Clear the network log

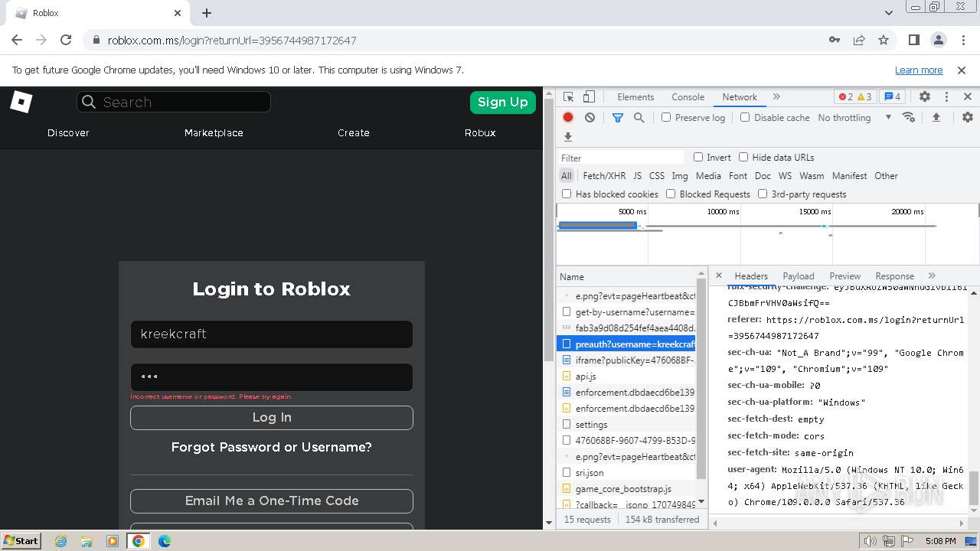590,117
